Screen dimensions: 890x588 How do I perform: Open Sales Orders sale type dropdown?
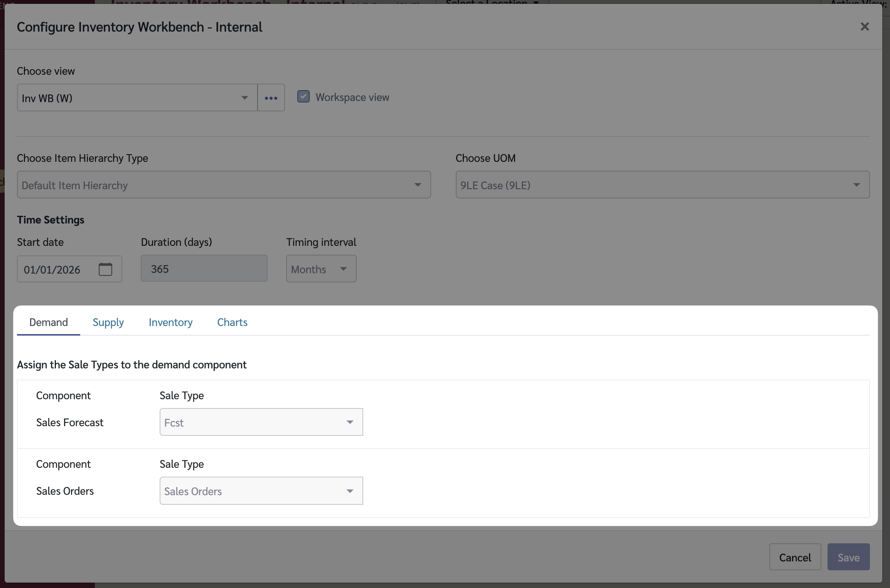tap(261, 491)
